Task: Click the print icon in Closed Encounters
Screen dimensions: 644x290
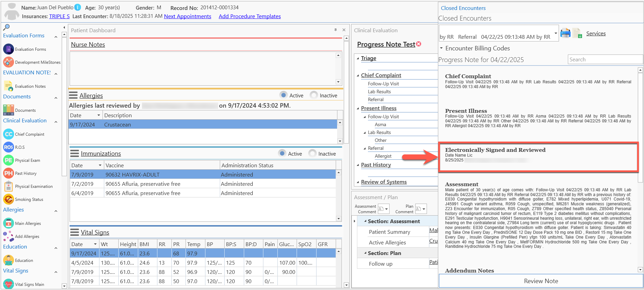Action: click(x=565, y=33)
